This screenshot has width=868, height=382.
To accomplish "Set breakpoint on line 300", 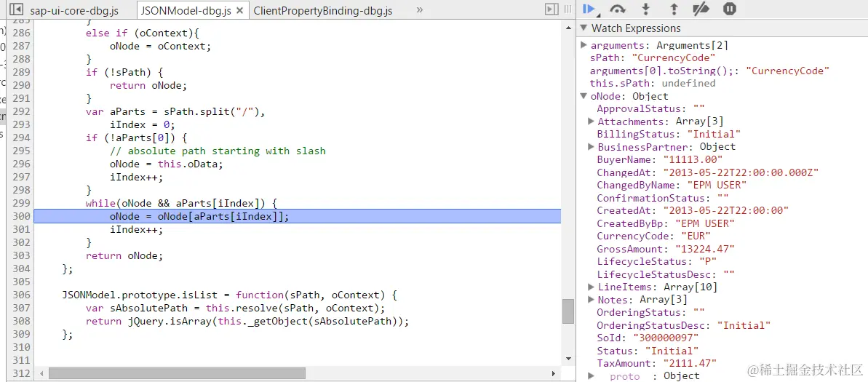I will click(x=21, y=217).
